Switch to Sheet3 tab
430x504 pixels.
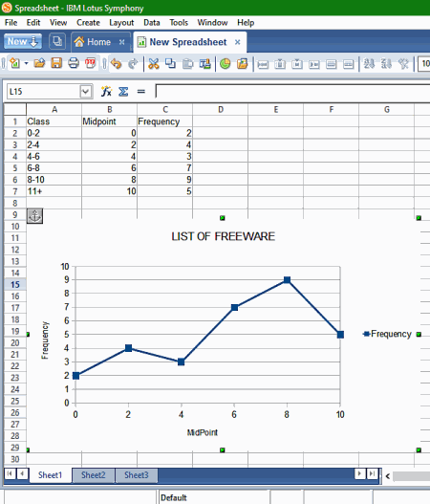pyautogui.click(x=136, y=475)
